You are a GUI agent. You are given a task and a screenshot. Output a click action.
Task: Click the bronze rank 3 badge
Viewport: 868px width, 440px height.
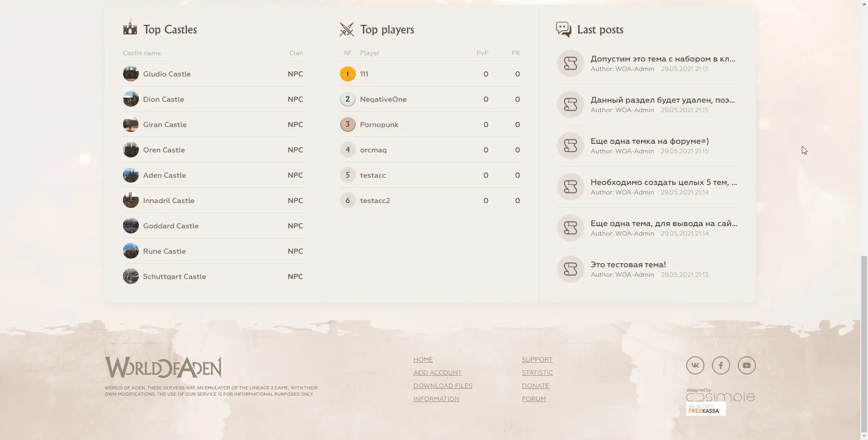347,124
